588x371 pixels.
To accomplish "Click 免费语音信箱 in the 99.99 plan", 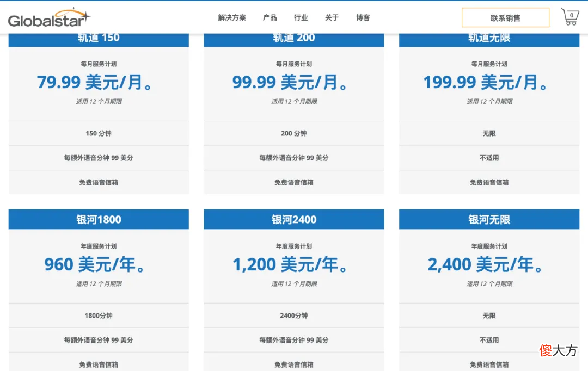I will pyautogui.click(x=294, y=182).
